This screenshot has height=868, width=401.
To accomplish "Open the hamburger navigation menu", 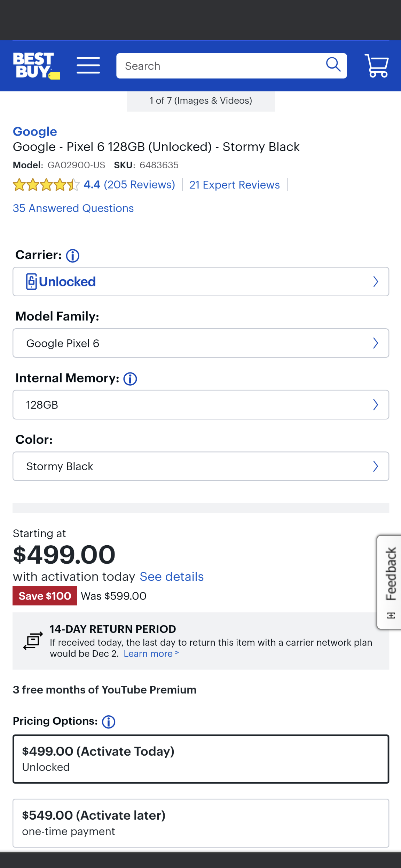I will (x=88, y=66).
